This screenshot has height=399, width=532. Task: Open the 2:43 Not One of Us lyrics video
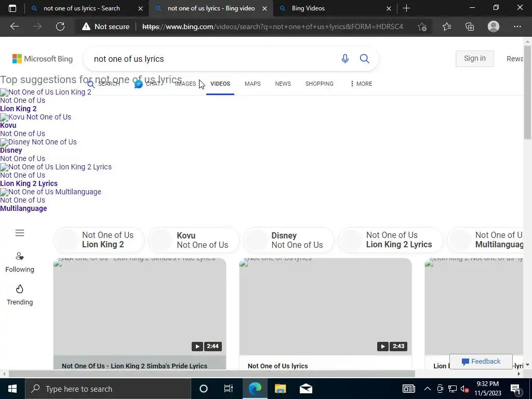tap(325, 307)
